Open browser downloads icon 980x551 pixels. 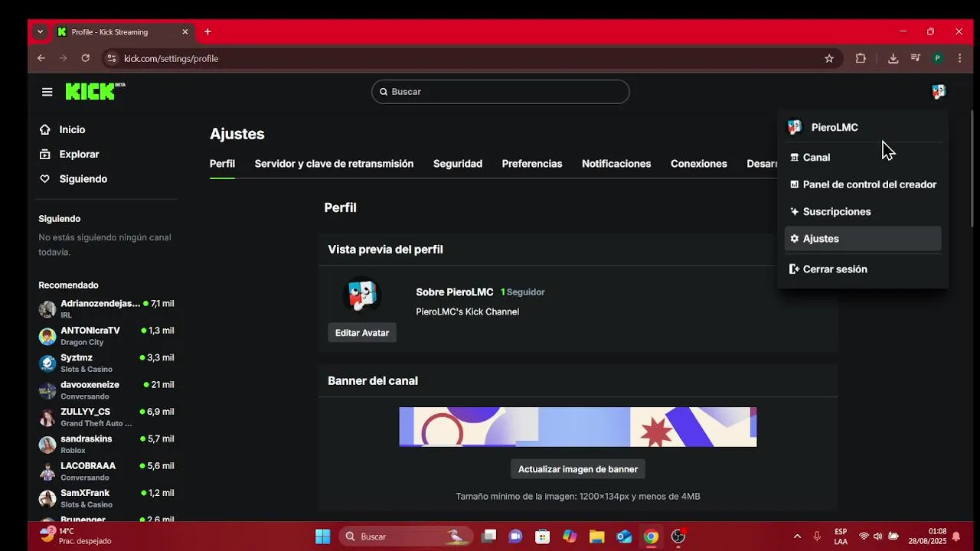tap(893, 58)
